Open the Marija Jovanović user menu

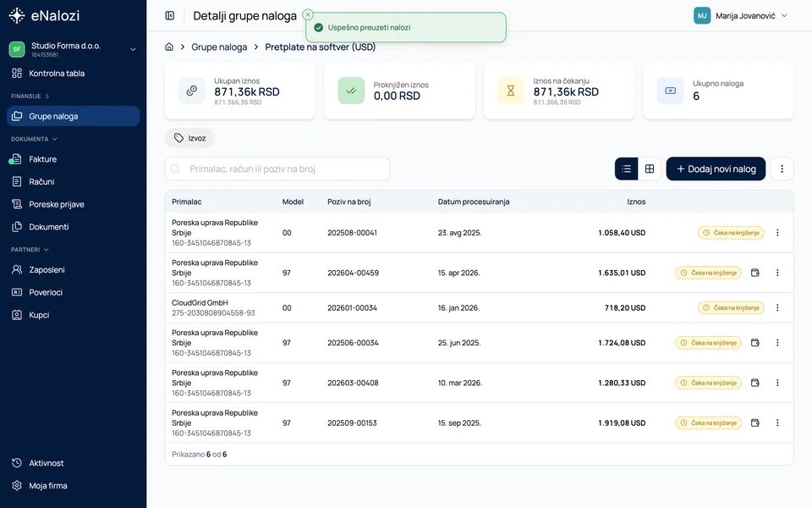tap(741, 15)
